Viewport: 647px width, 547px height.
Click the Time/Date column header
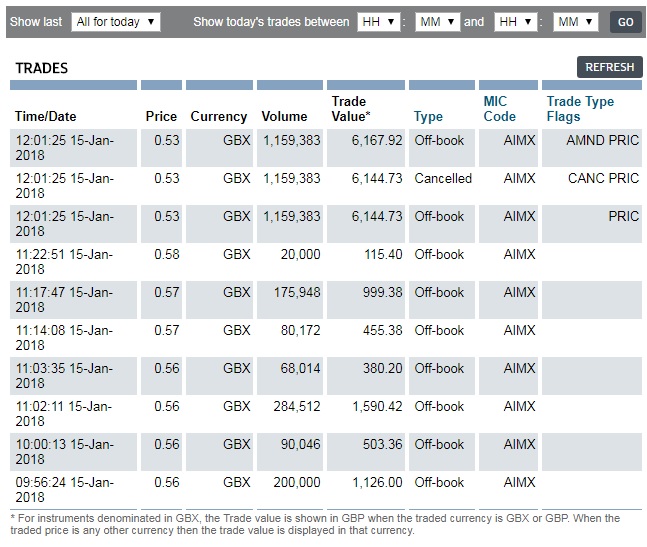pos(45,116)
